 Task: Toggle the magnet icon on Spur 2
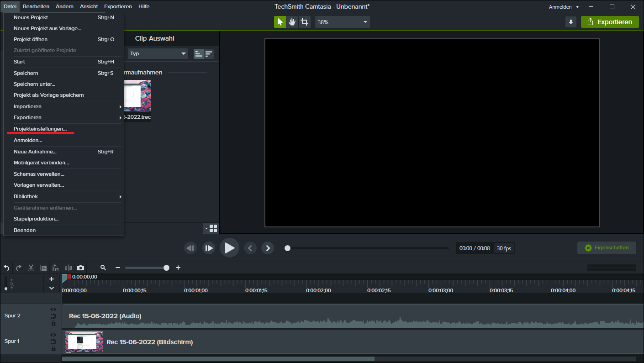pyautogui.click(x=53, y=316)
